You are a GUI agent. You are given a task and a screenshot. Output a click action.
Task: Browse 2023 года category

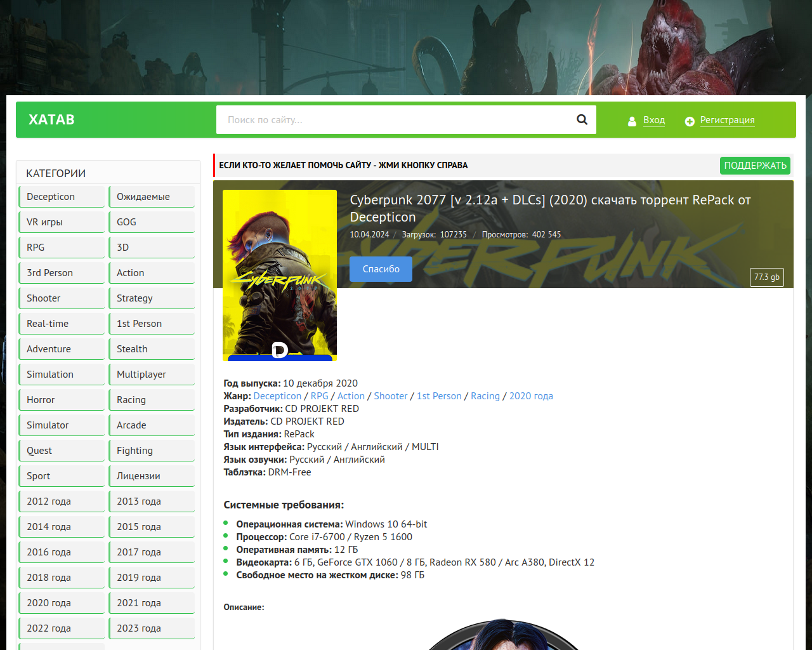pos(152,628)
